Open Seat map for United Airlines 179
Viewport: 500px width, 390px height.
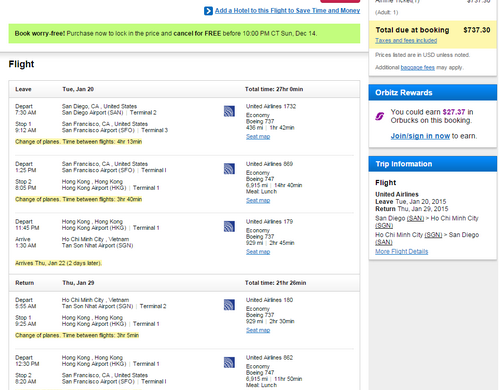click(258, 252)
